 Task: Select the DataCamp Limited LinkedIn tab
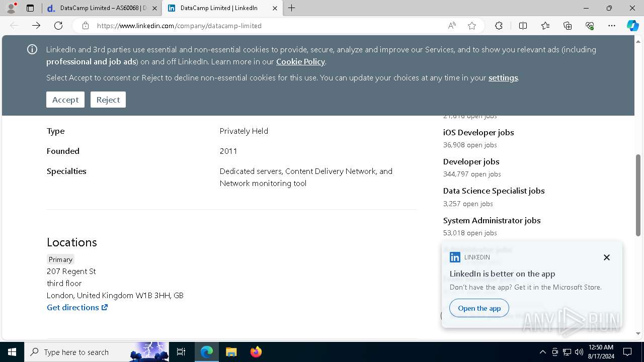[222, 8]
